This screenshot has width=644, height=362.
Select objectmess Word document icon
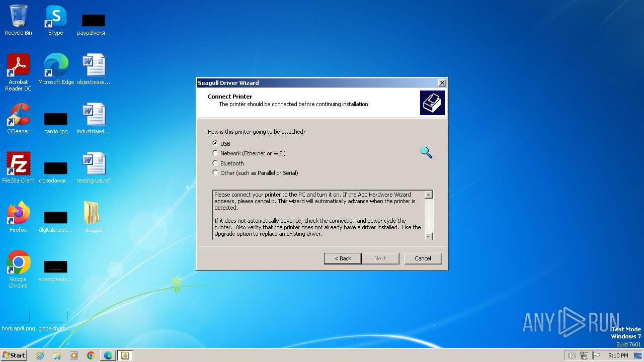(x=94, y=69)
